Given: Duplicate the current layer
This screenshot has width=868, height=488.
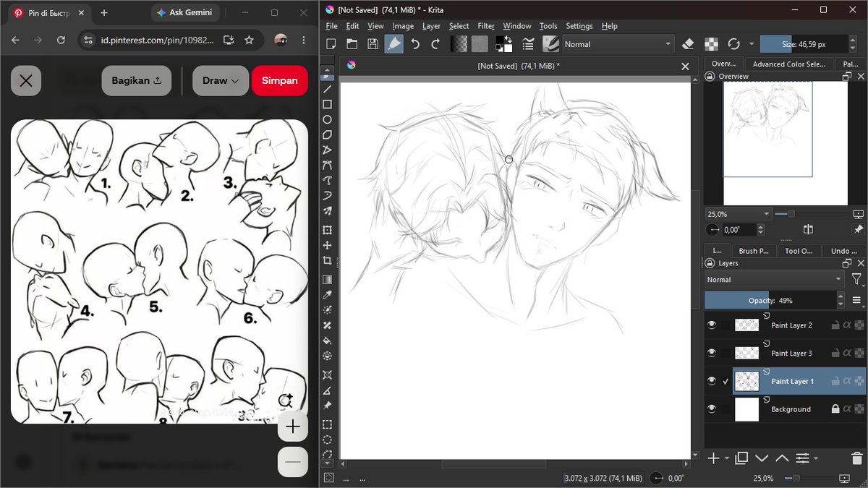Looking at the screenshot, I should coord(741,458).
